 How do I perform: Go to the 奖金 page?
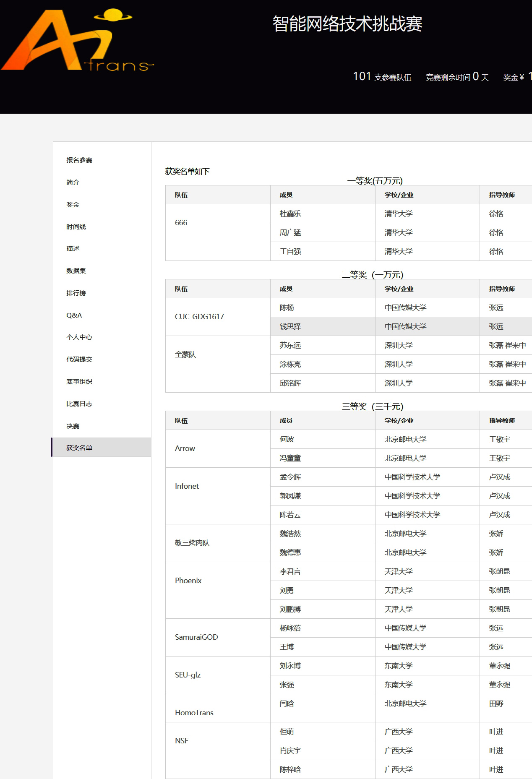(73, 205)
